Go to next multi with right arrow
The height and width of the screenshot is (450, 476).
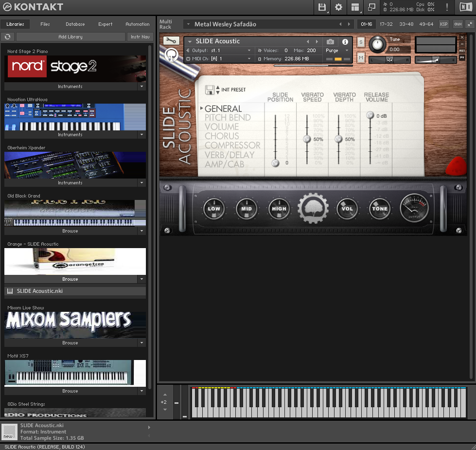pos(349,24)
